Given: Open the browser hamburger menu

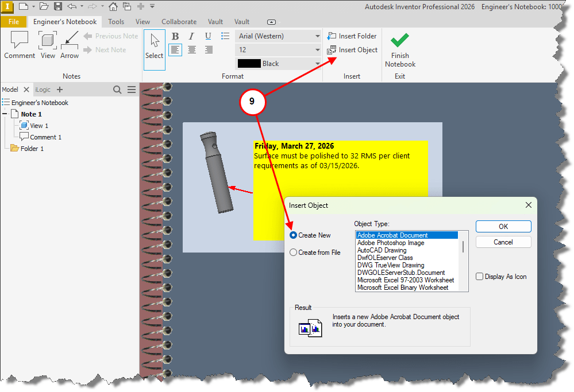Looking at the screenshot, I should (x=132, y=90).
